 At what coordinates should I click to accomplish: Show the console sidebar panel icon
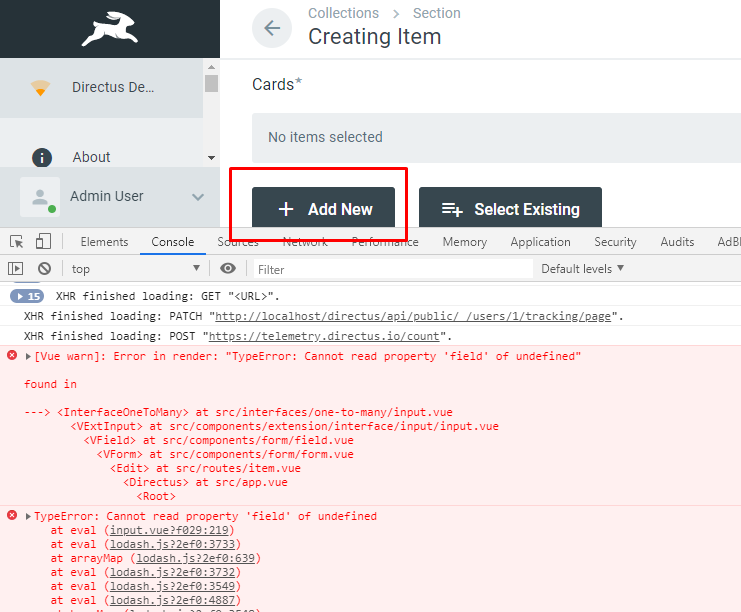point(16,269)
